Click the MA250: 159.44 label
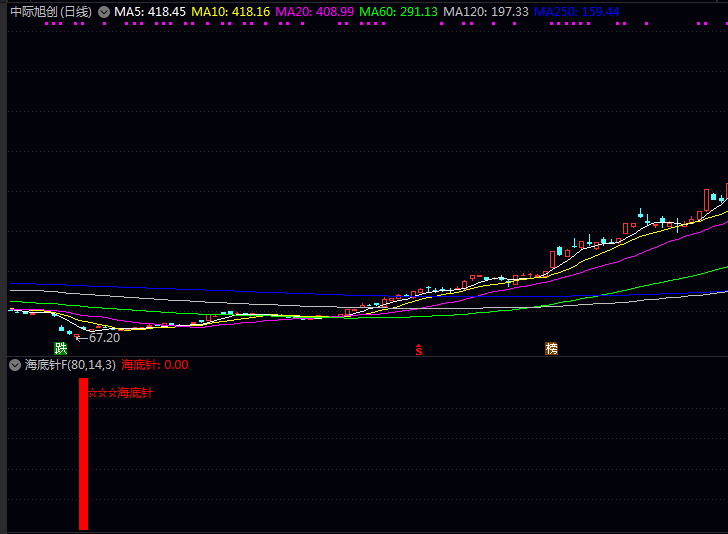Screen dimensions: 728x534 576,12
